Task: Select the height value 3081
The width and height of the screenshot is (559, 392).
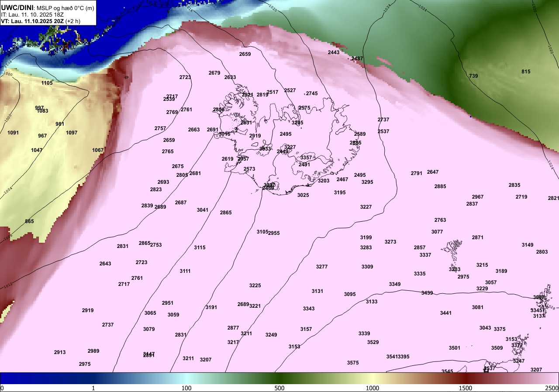Action: (x=478, y=307)
